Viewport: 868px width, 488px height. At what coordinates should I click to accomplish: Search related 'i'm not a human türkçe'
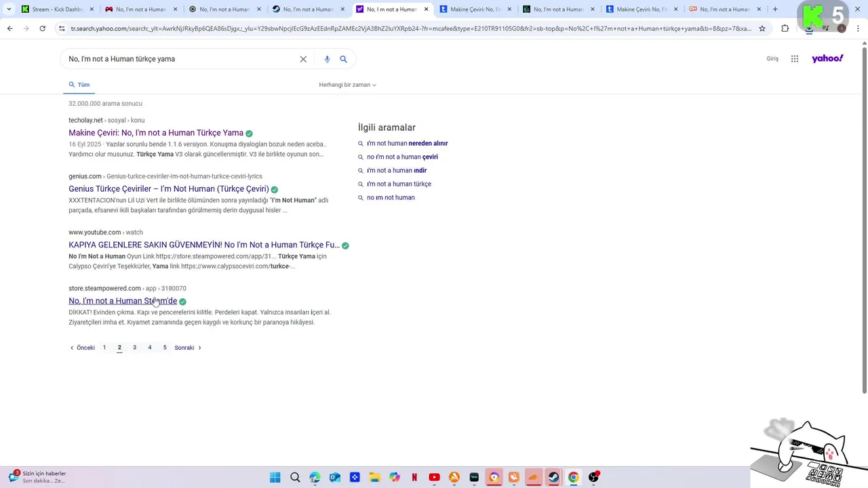coord(399,184)
